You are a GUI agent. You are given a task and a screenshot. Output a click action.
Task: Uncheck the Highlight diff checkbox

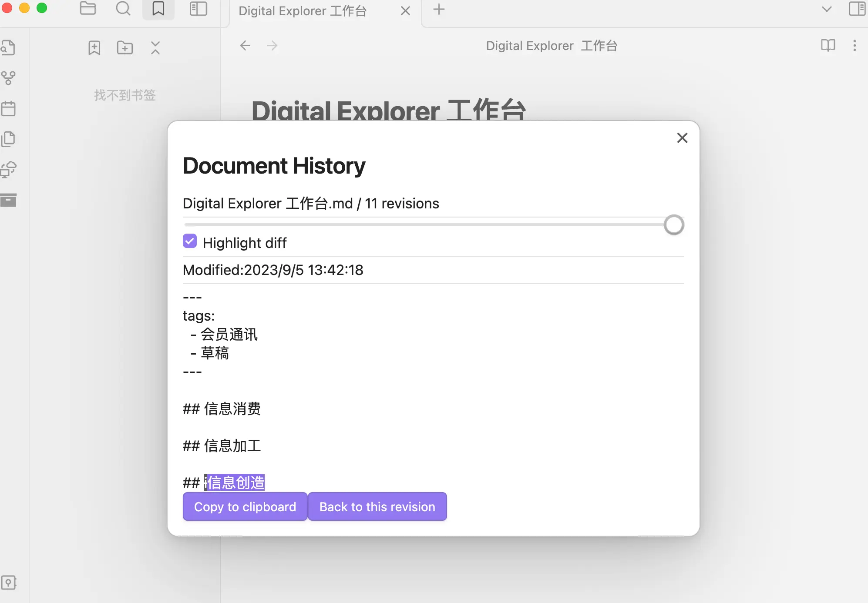(190, 241)
